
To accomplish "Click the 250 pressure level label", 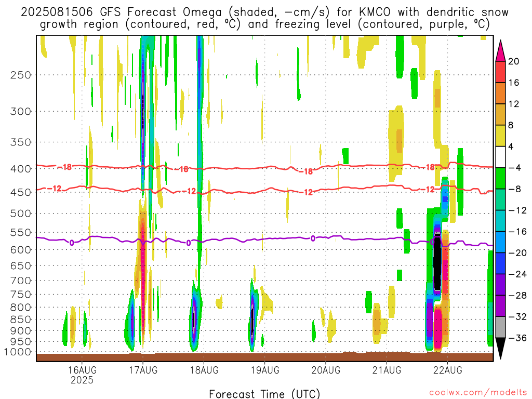I will click(x=21, y=75).
